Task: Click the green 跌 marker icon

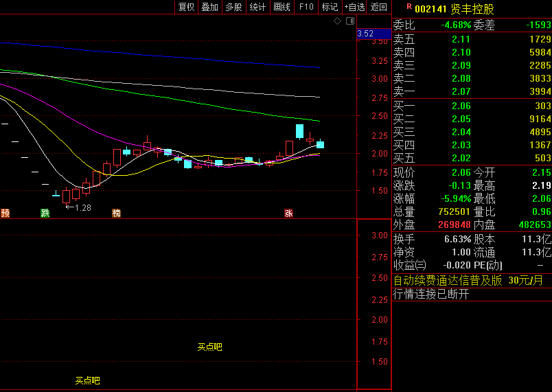Action: point(45,213)
